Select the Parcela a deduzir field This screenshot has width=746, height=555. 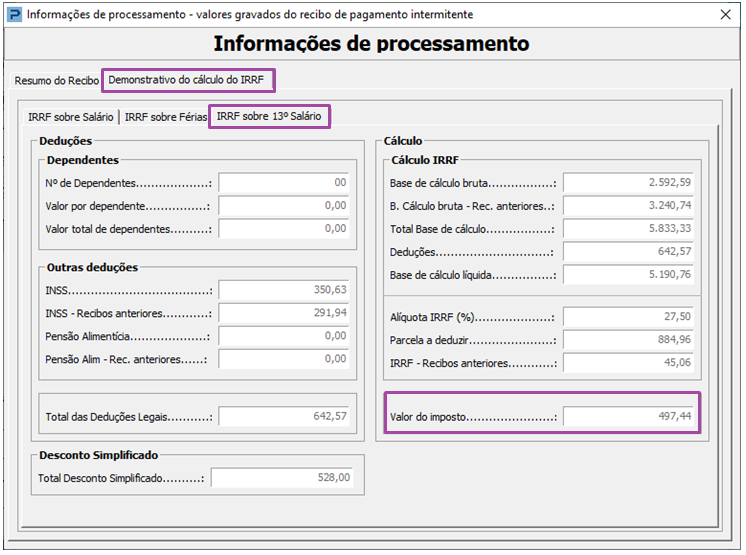click(628, 340)
